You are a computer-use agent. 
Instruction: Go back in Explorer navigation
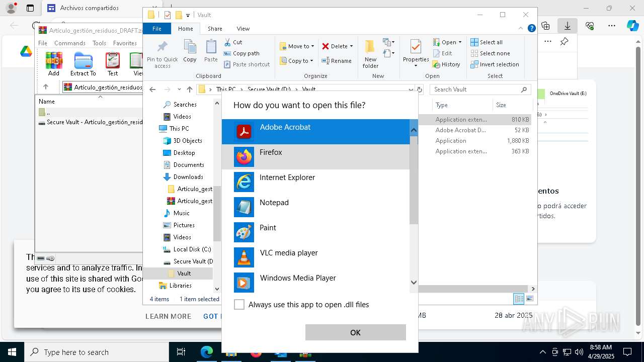pos(152,89)
